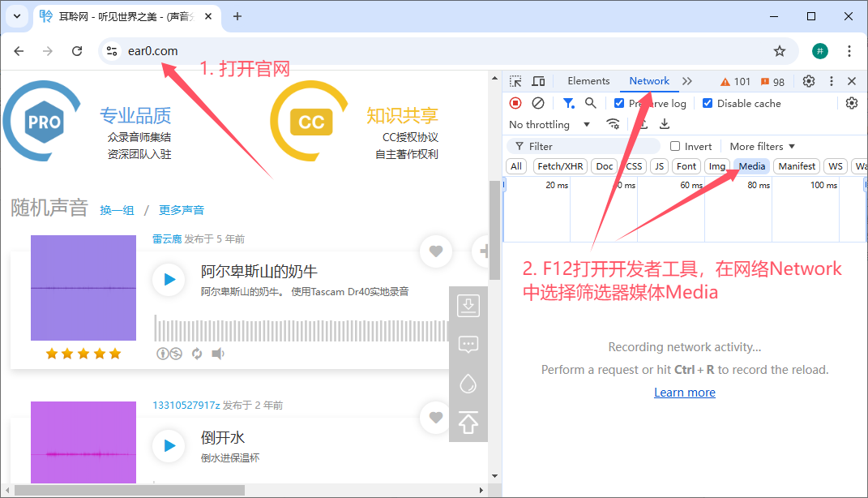Play the 阿尔卑斯山的奶牛 sound
This screenshot has height=498, width=868.
[169, 279]
